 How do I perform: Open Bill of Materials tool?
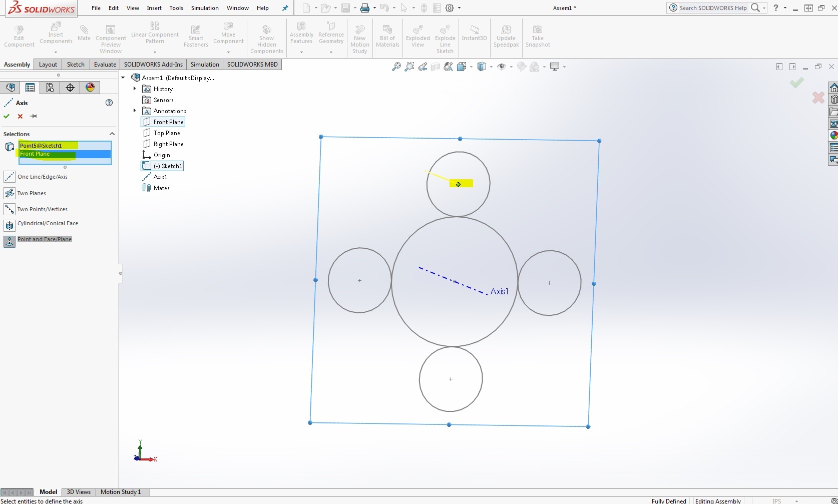point(387,37)
